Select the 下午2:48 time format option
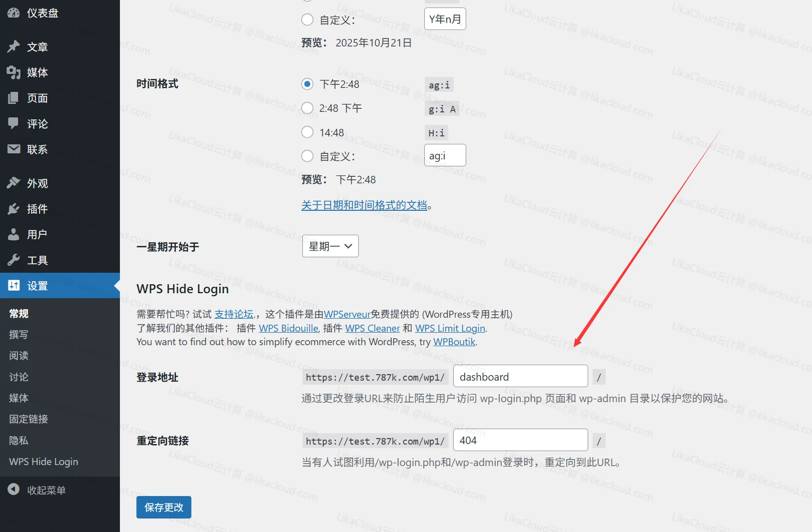Viewport: 812px width, 532px height. [307, 84]
